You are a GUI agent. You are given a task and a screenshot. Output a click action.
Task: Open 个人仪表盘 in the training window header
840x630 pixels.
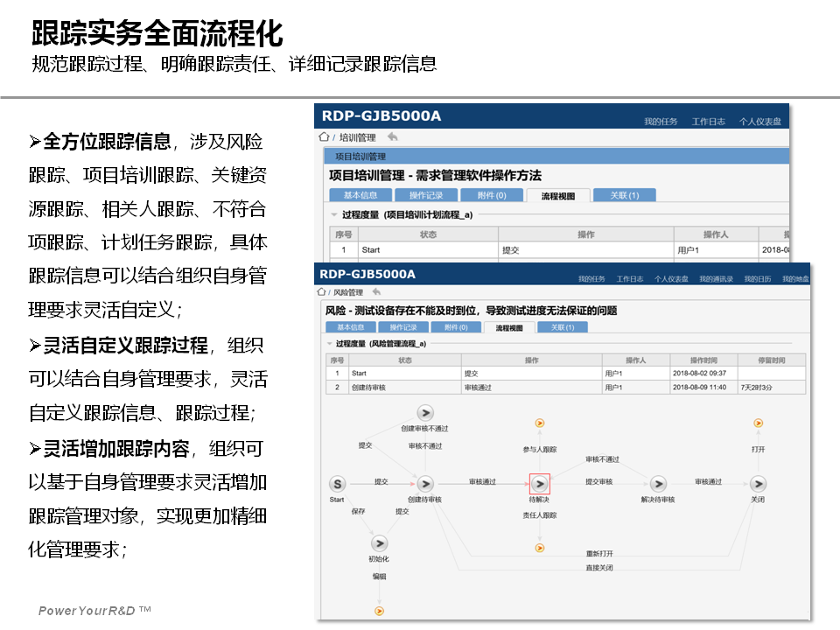tap(760, 122)
